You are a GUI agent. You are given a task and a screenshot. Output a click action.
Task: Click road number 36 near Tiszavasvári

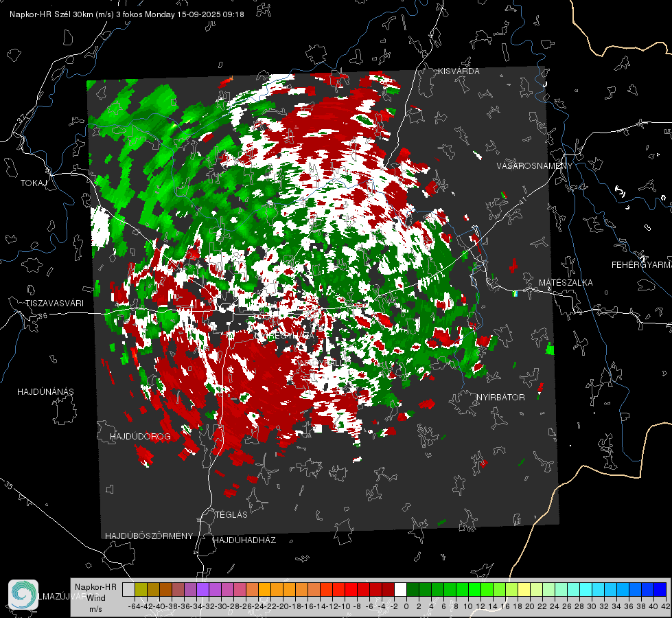pyautogui.click(x=43, y=316)
